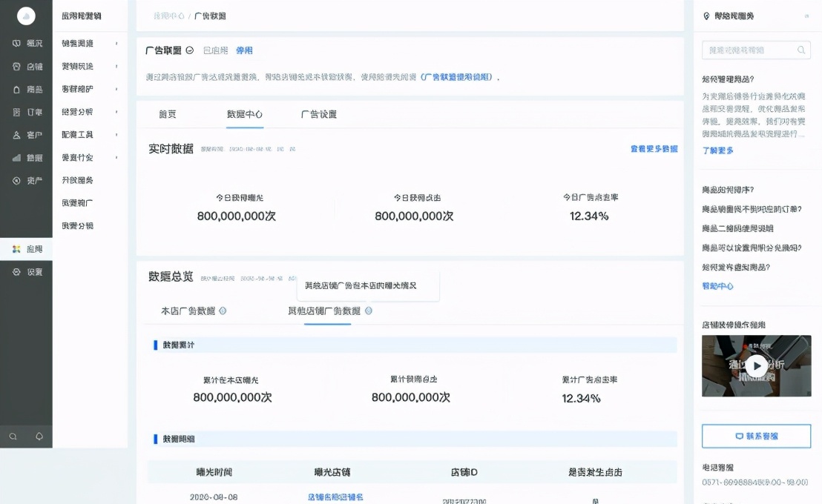Click the help search input field

748,50
